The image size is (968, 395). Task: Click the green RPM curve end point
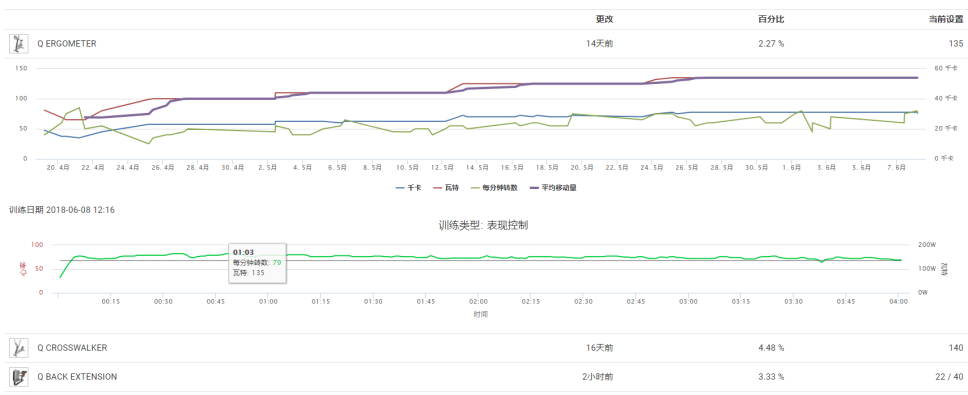pyautogui.click(x=901, y=260)
